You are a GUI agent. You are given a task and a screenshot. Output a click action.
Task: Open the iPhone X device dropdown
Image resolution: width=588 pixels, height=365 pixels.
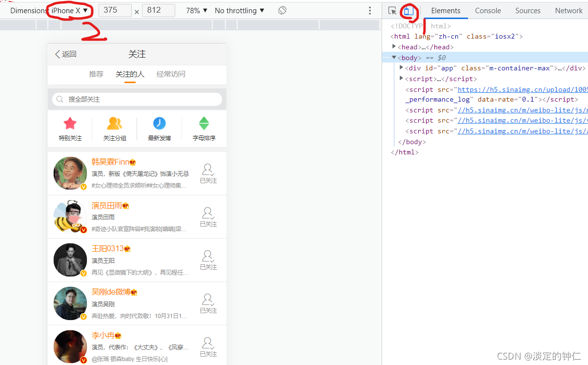pos(70,10)
